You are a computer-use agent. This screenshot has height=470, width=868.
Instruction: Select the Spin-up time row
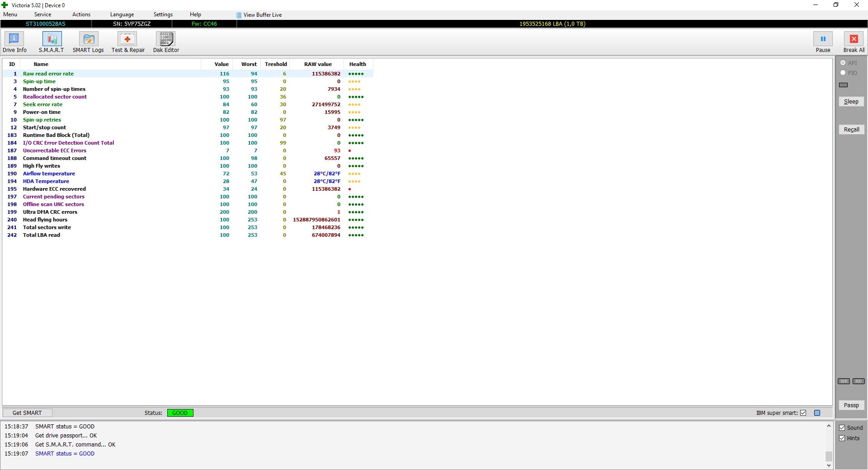[188, 81]
